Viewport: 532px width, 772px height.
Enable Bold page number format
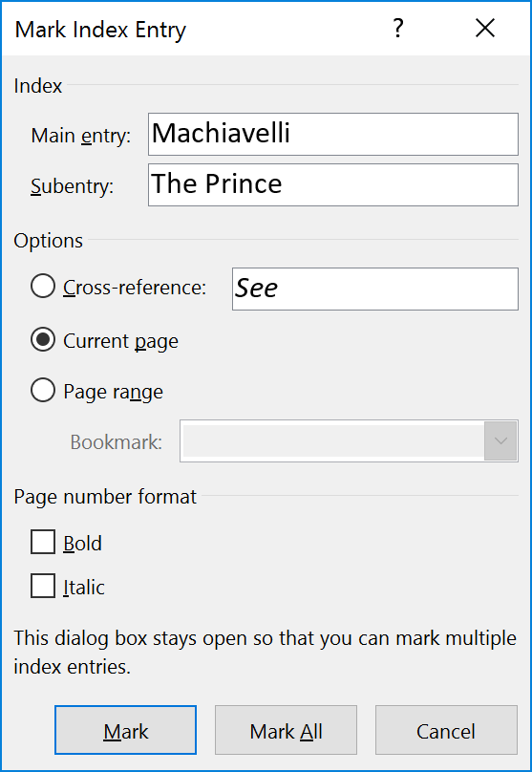coord(43,542)
